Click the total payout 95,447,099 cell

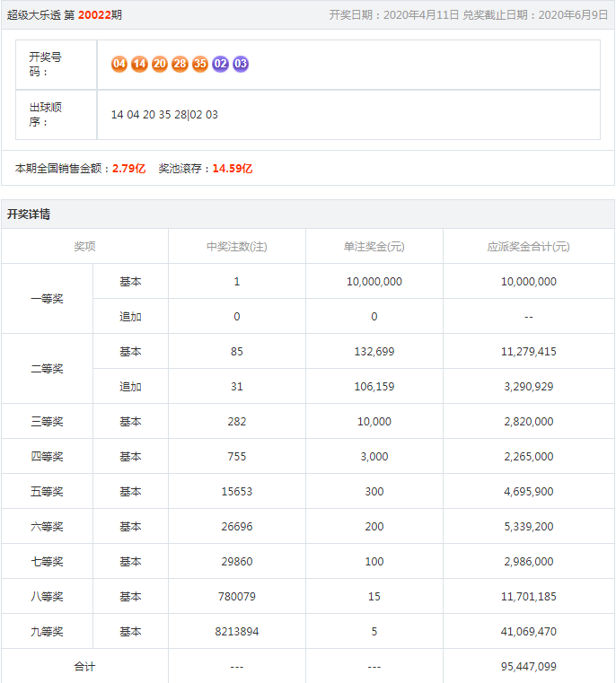point(528,667)
